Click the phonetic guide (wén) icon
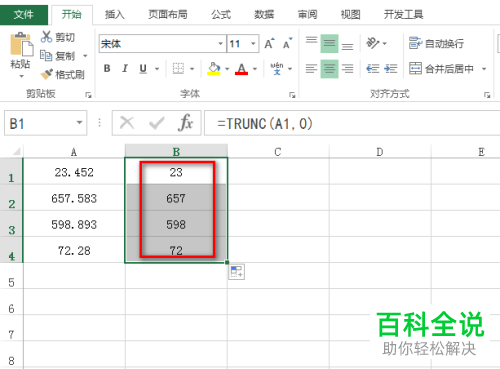The width and height of the screenshot is (500, 369). 277,69
